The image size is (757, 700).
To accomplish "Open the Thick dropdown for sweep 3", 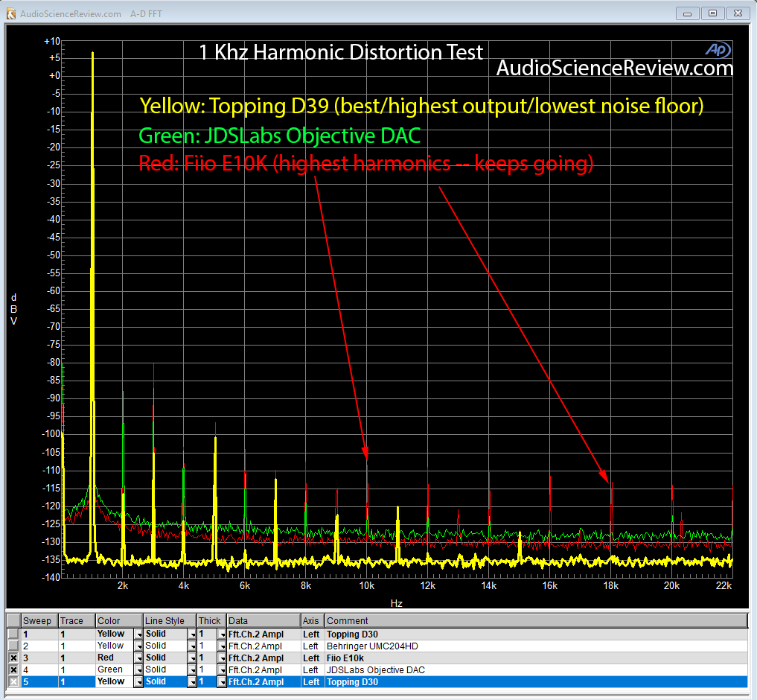I will (x=222, y=658).
